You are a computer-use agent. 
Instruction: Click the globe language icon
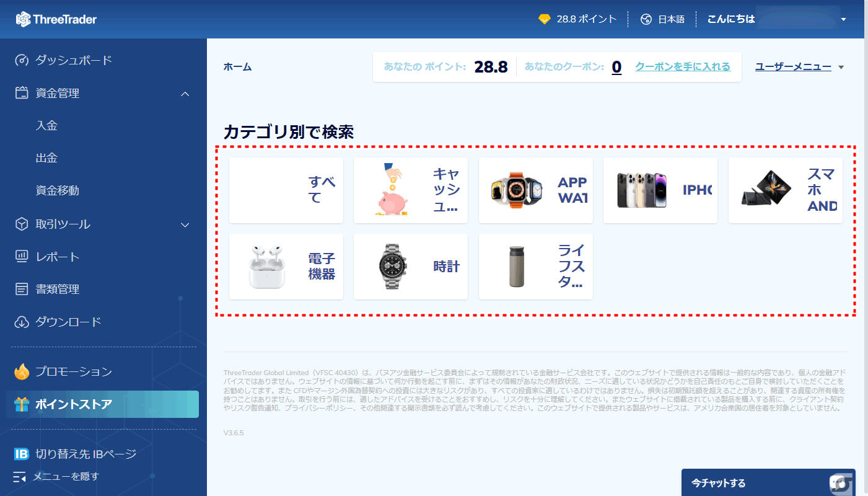click(647, 19)
